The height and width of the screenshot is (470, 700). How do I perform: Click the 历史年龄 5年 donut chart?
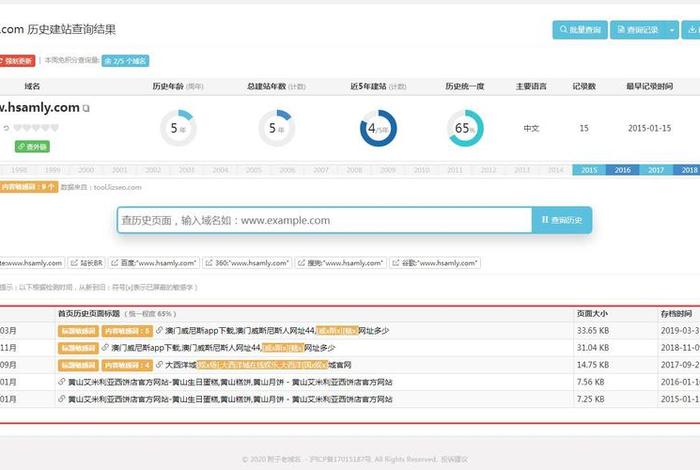pyautogui.click(x=178, y=129)
